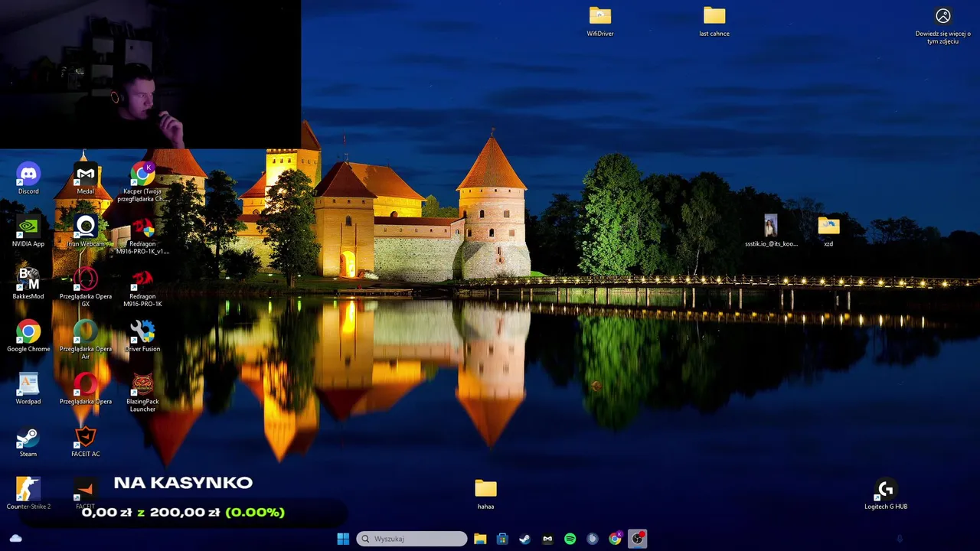Screen dimensions: 980x551
Task: Open the Redragon M916-PRO-1K shortcut
Action: coord(142,288)
